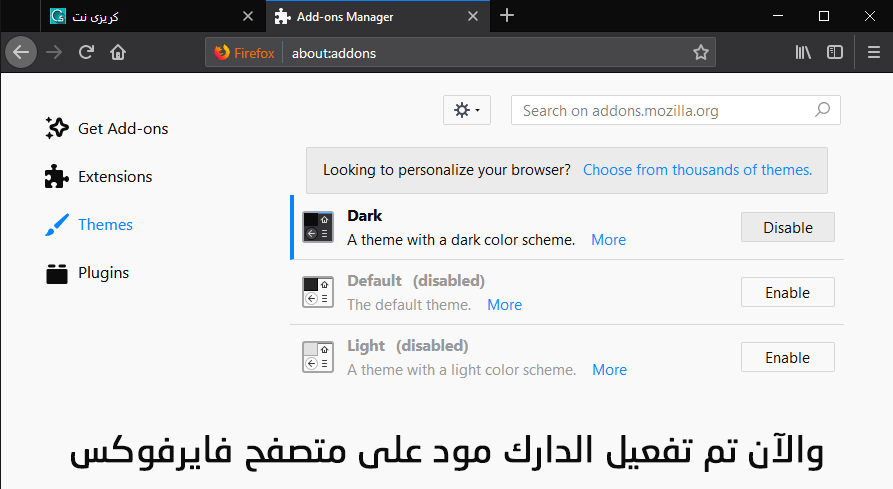Open the gear tools dropdown
The height and width of the screenshot is (489, 893).
pos(467,110)
